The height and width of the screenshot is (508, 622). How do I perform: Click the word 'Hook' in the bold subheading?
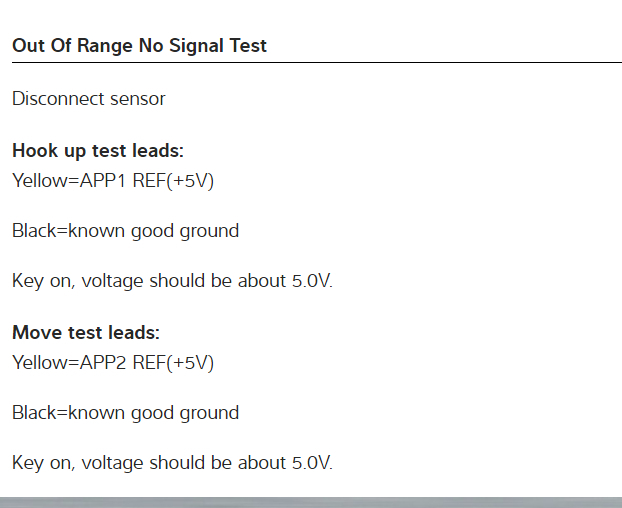(34, 151)
